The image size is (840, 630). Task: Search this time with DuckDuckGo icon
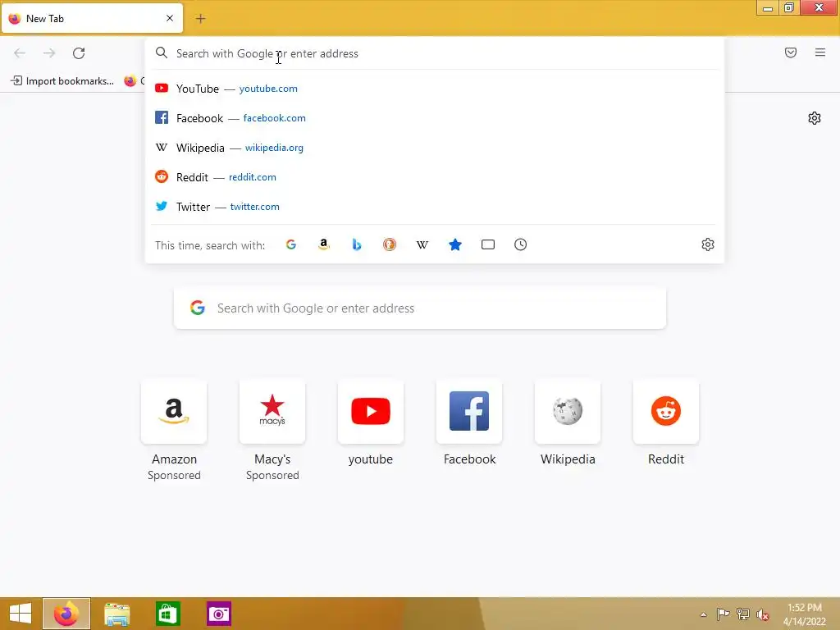tap(390, 244)
